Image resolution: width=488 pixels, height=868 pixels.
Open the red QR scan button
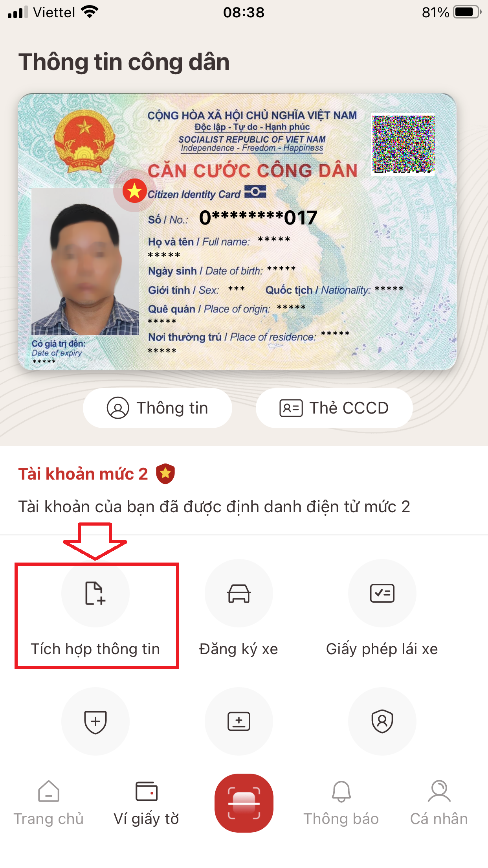coord(244,803)
